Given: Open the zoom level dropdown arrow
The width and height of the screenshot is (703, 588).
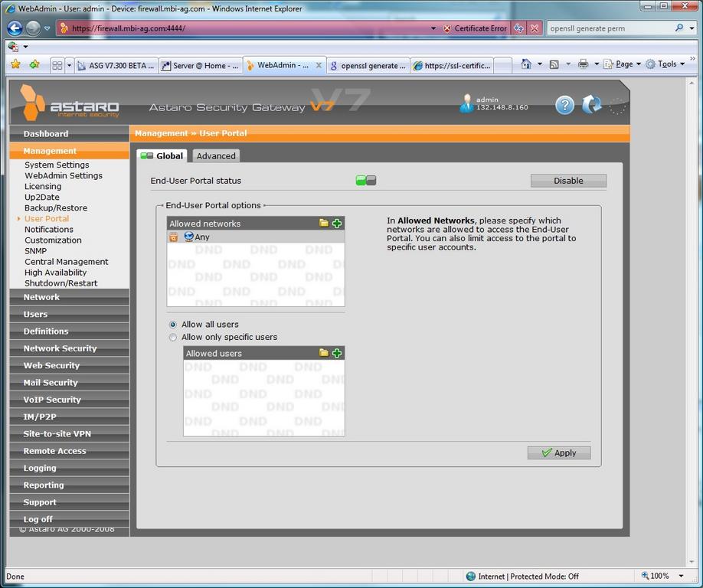Looking at the screenshot, I should (681, 576).
